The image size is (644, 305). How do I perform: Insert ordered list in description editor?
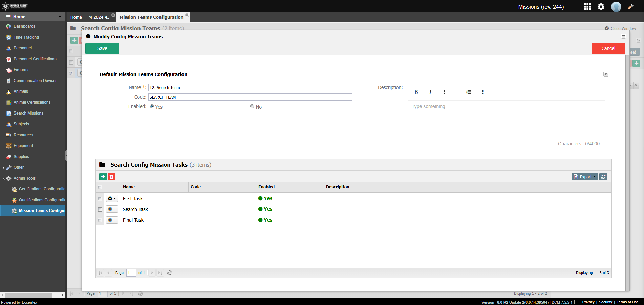[x=469, y=92]
